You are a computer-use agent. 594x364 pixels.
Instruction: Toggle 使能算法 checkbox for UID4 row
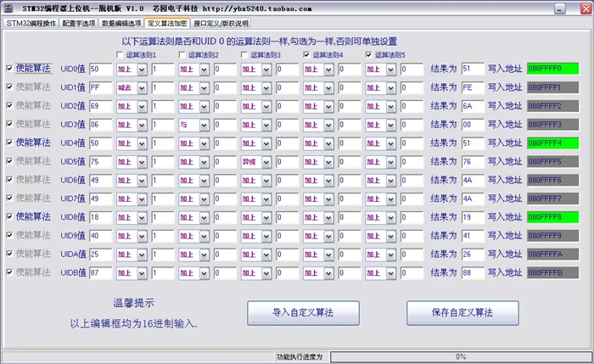[9, 143]
